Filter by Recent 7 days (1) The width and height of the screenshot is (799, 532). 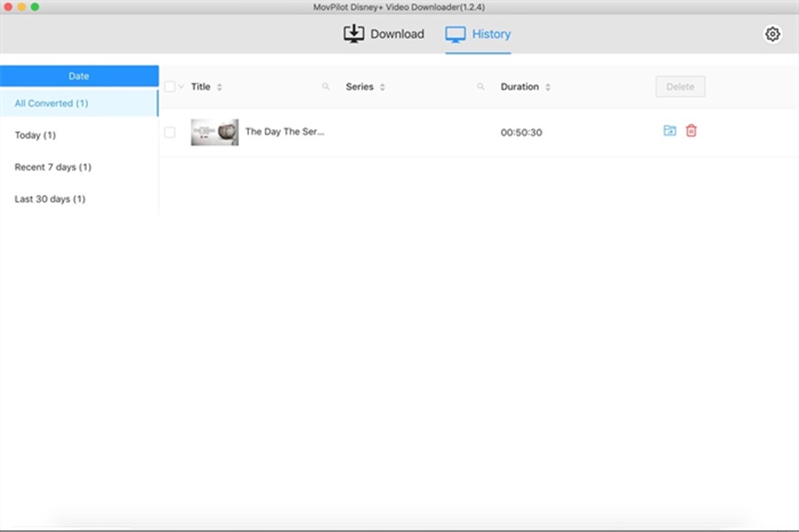point(53,167)
